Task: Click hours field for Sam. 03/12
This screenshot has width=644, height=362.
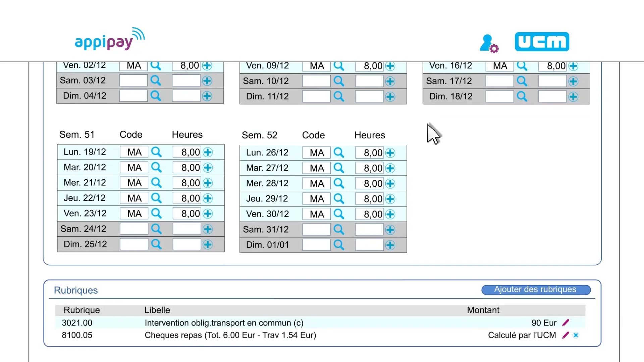Action: click(186, 80)
